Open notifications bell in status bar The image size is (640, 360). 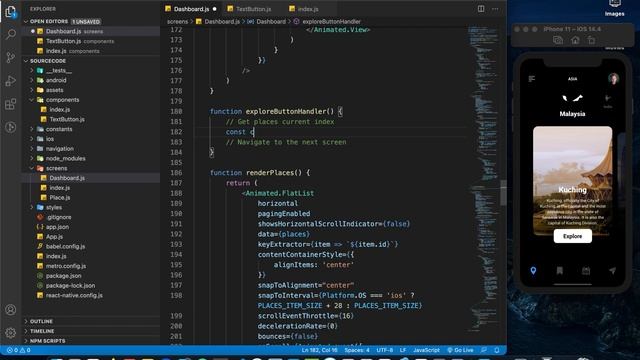point(497,350)
